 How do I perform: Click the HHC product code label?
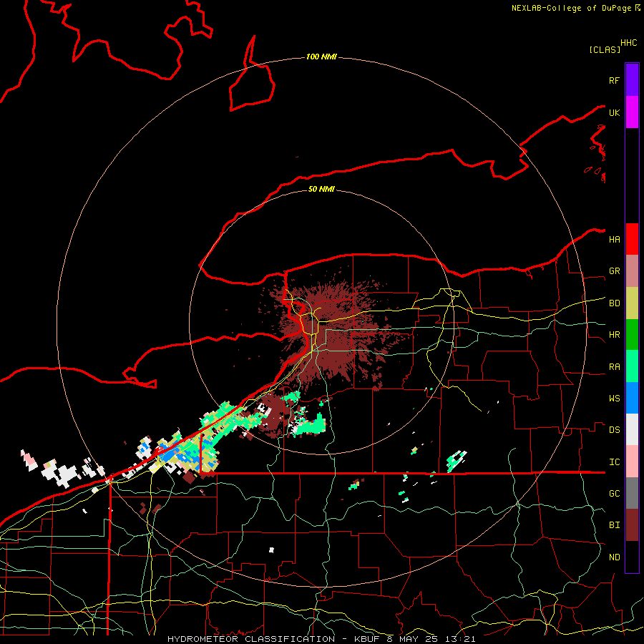(628, 43)
